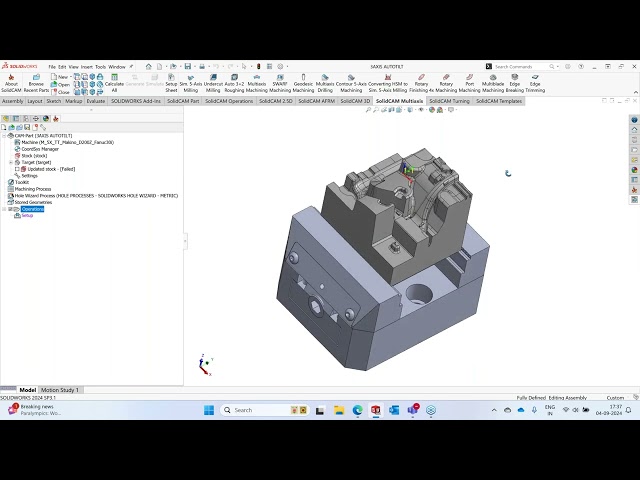Select CoordSys Manager in tree
Screen dimensions: 640x480
[37, 149]
